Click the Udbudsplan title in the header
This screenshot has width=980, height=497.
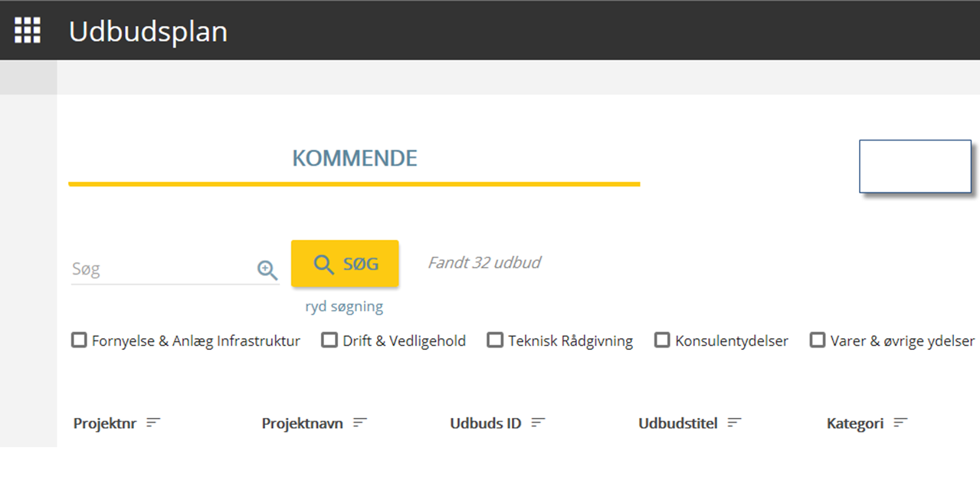147,31
